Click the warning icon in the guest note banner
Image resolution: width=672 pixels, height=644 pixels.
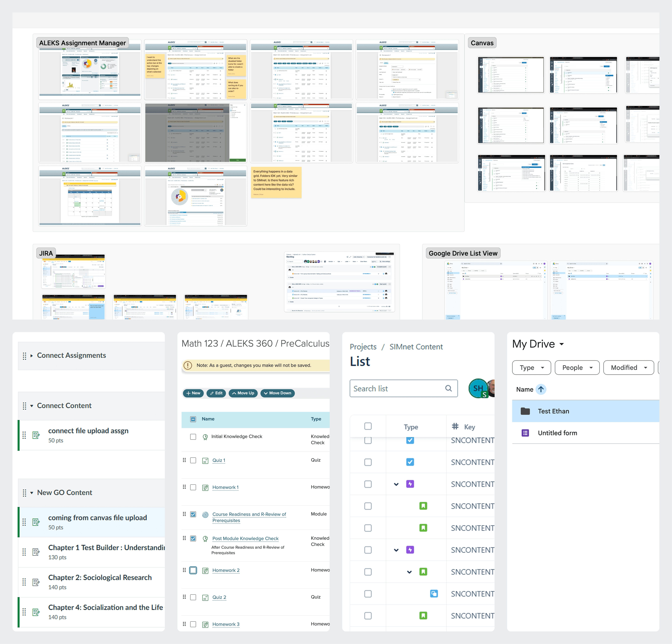[x=188, y=365]
